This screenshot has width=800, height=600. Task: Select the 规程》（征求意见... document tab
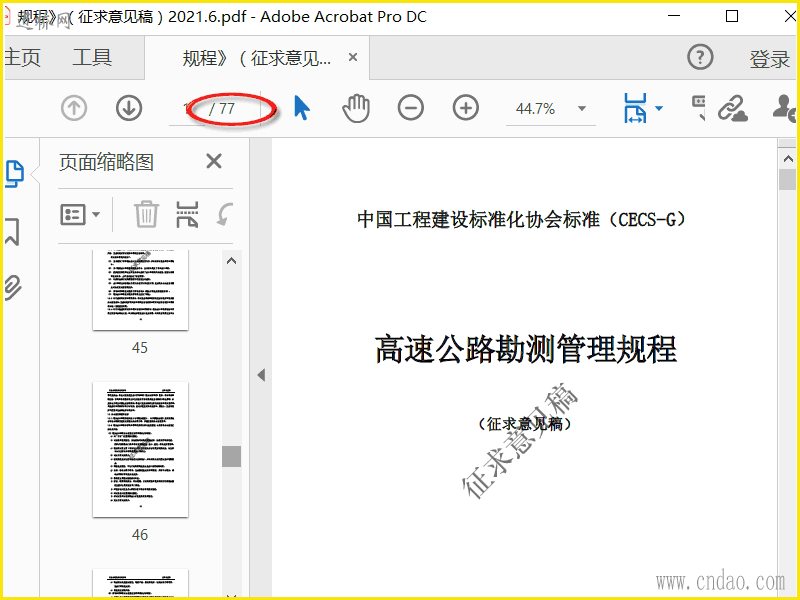click(257, 58)
